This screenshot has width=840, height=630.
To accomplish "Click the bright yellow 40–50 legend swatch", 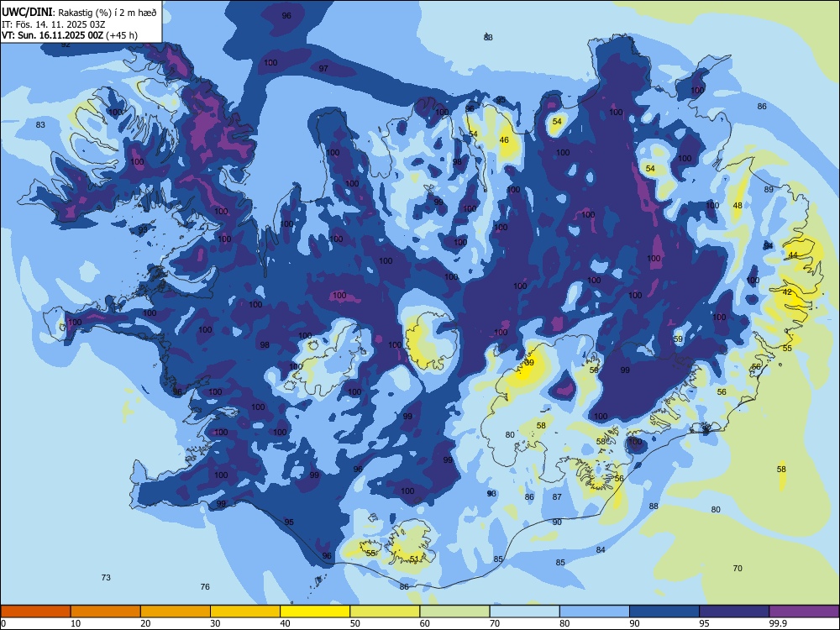I will click(x=315, y=612).
